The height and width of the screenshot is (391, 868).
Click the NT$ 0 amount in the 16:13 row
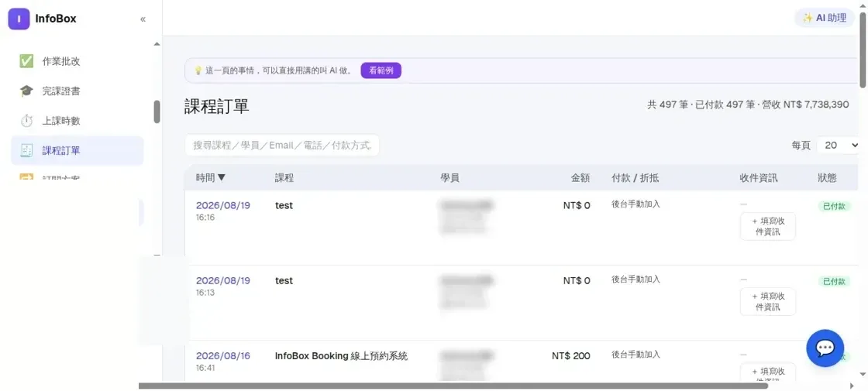tap(577, 281)
